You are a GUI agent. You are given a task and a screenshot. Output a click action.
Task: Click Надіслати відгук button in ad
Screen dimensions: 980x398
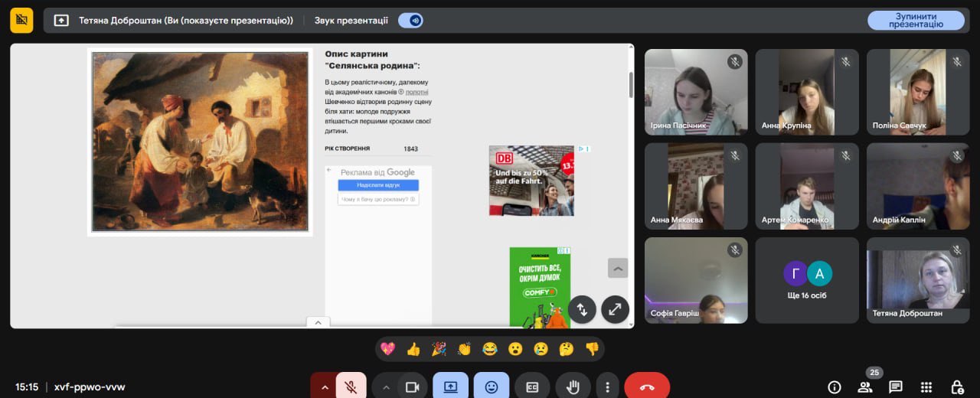378,185
